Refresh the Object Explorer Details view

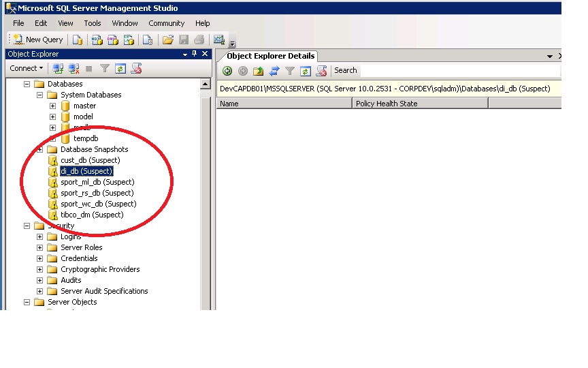click(306, 71)
